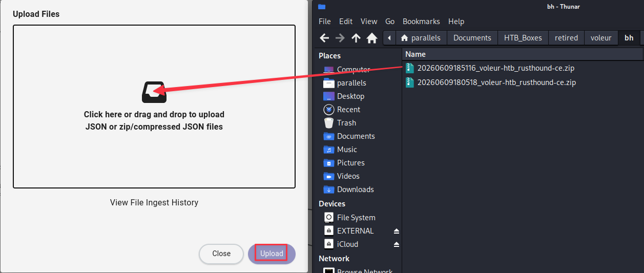Click the drag and drop upload area text
The width and height of the screenshot is (644, 273).
tap(154, 120)
